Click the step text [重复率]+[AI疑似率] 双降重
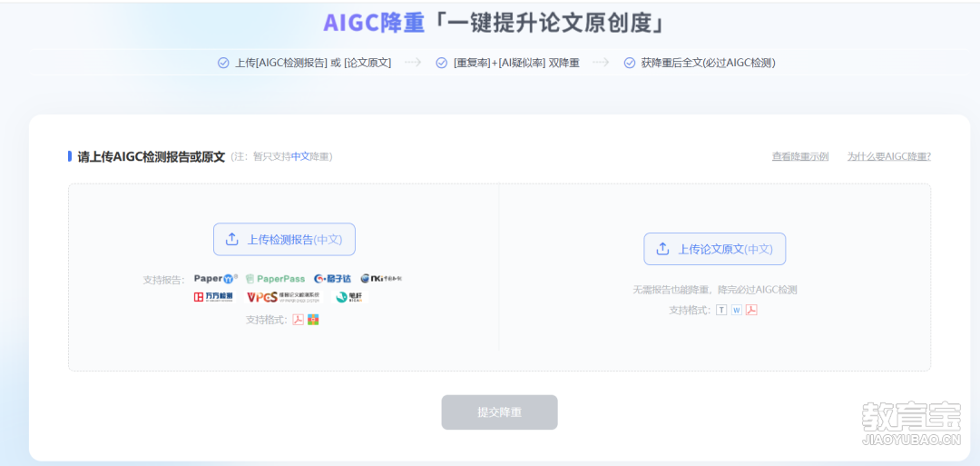Viewport: 980px width, 466px height. coord(516,64)
